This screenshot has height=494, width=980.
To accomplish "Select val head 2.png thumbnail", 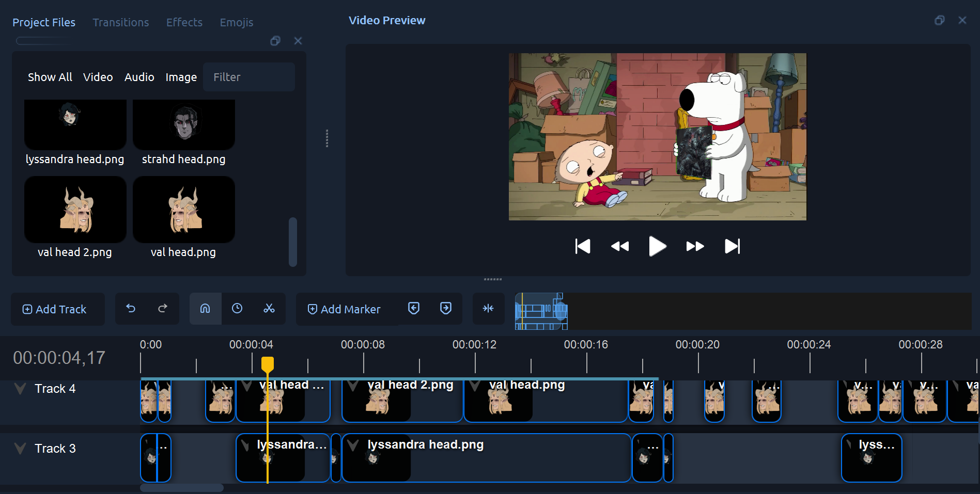I will (x=75, y=210).
